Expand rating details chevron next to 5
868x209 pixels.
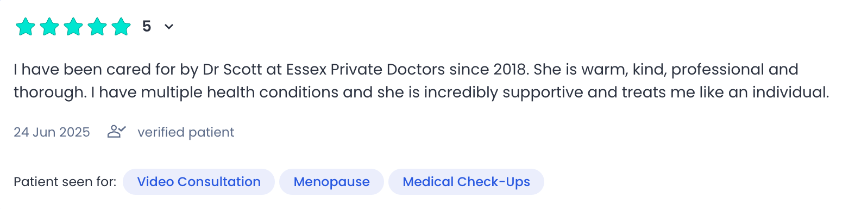[x=169, y=27]
